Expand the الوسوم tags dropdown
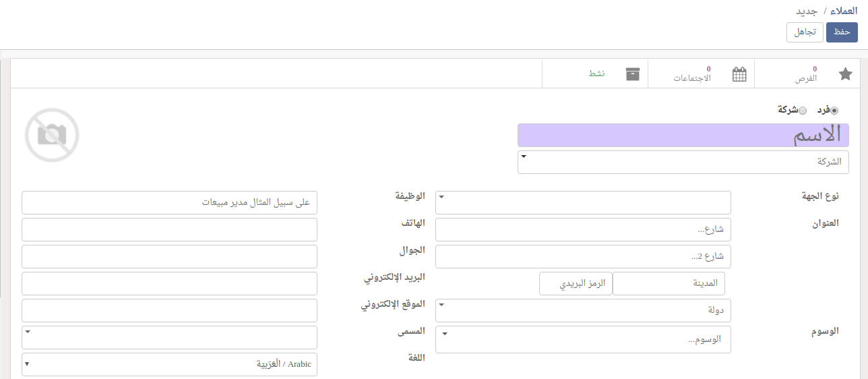 pyautogui.click(x=583, y=339)
